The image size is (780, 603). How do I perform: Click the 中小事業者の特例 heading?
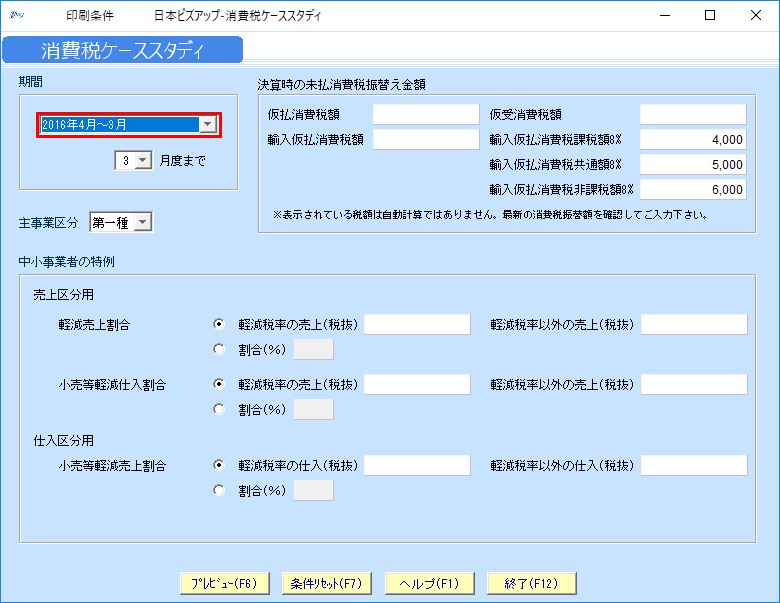coord(66,262)
